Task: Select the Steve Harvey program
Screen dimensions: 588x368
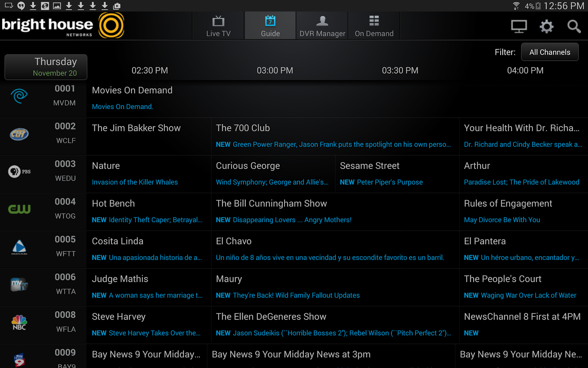Action: click(x=149, y=325)
